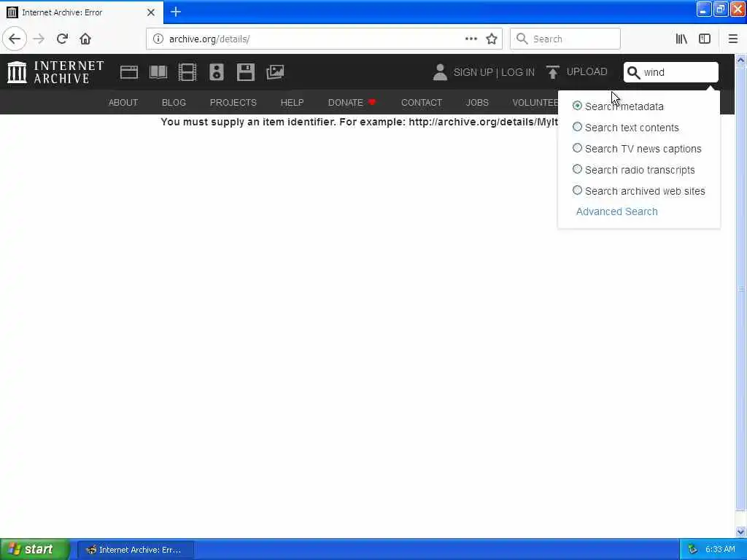Click the browser forward arrow
Screen dimensions: 747x560
(39, 39)
